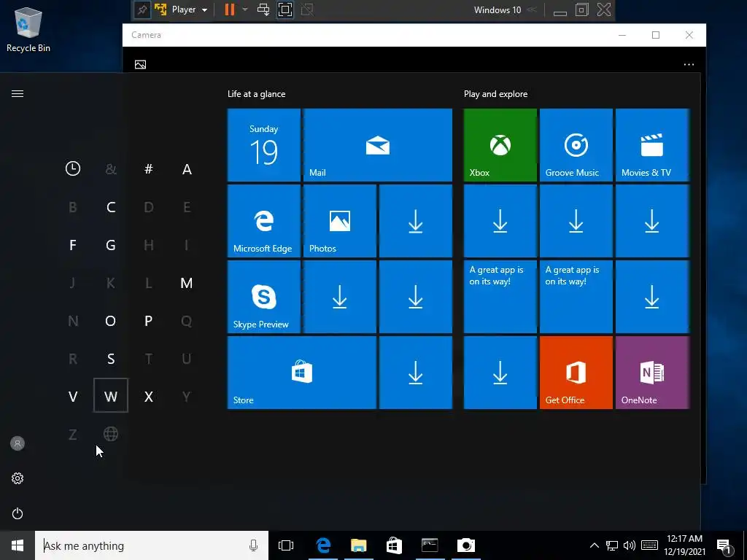Viewport: 747px width, 560px height.
Task: Jump to apps starting with X
Action: pyautogui.click(x=149, y=396)
